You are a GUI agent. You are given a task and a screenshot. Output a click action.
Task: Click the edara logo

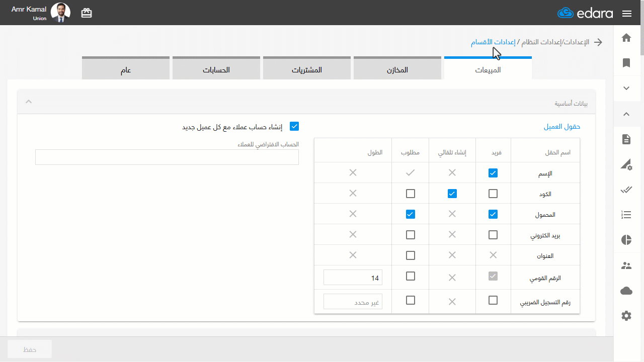pos(585,13)
